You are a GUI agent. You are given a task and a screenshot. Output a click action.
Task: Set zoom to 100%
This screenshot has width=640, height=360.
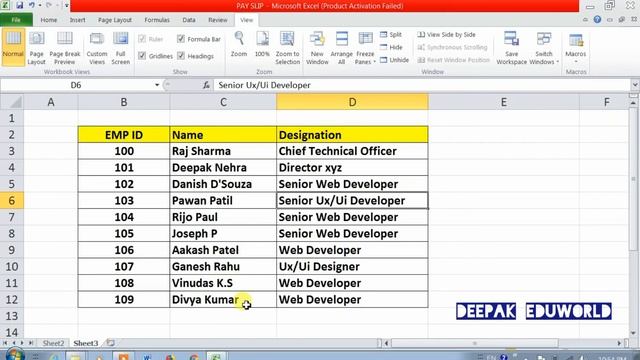[x=262, y=44]
